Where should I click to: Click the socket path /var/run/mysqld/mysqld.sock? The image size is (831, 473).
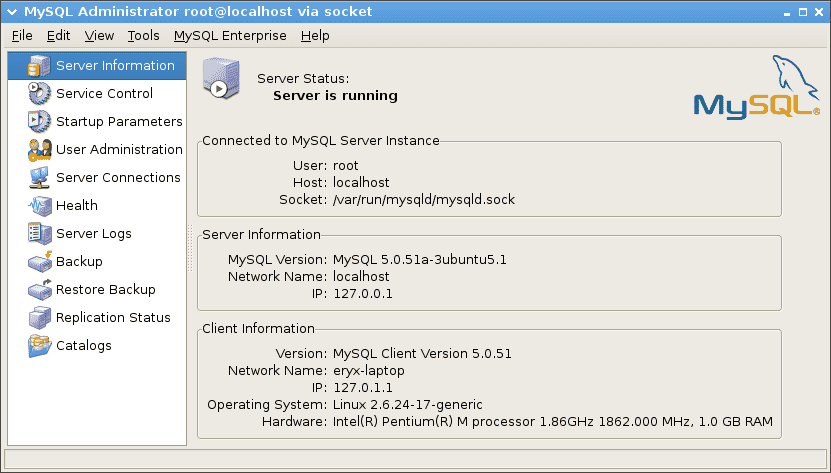[424, 200]
